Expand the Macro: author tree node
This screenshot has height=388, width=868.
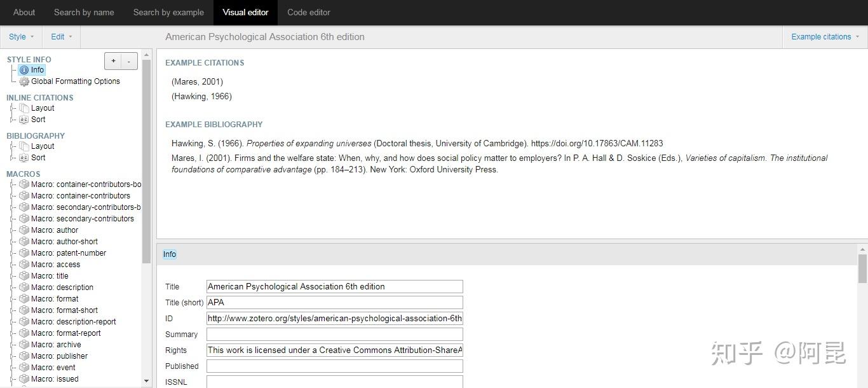[13, 230]
